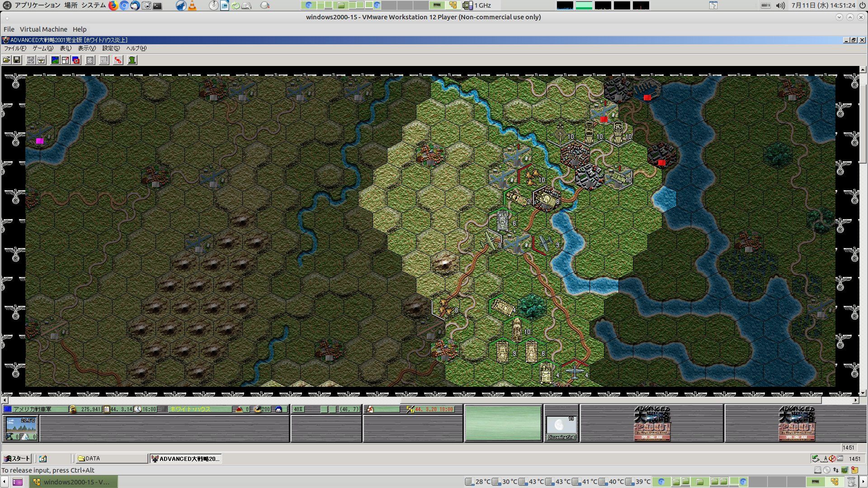Screen dimensions: 868x488
Task: Open the ゲーム(G) menu
Action: click(42, 48)
